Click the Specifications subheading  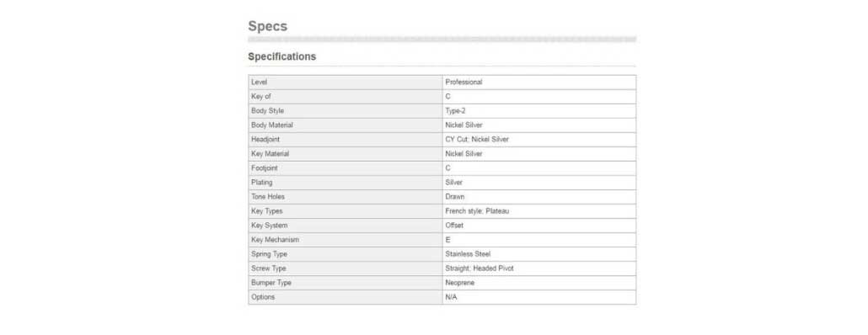[281, 56]
